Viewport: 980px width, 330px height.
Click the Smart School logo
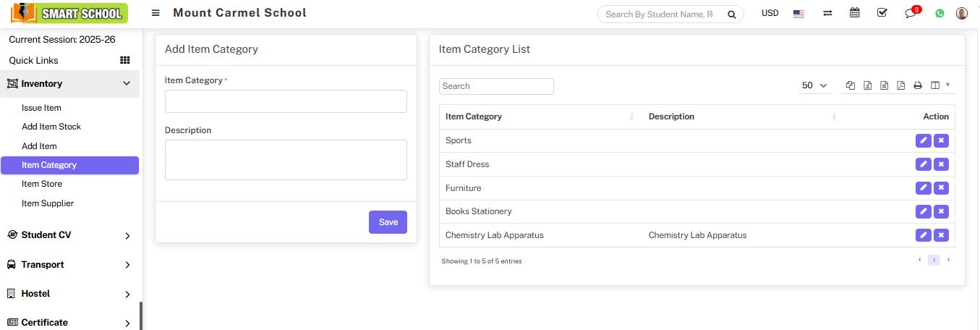69,13
